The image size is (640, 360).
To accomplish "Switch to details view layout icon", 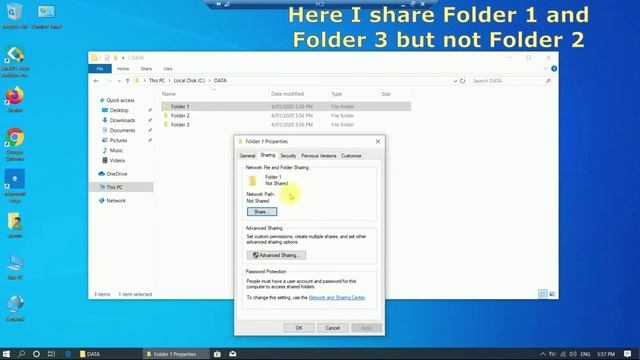I will tap(543, 294).
